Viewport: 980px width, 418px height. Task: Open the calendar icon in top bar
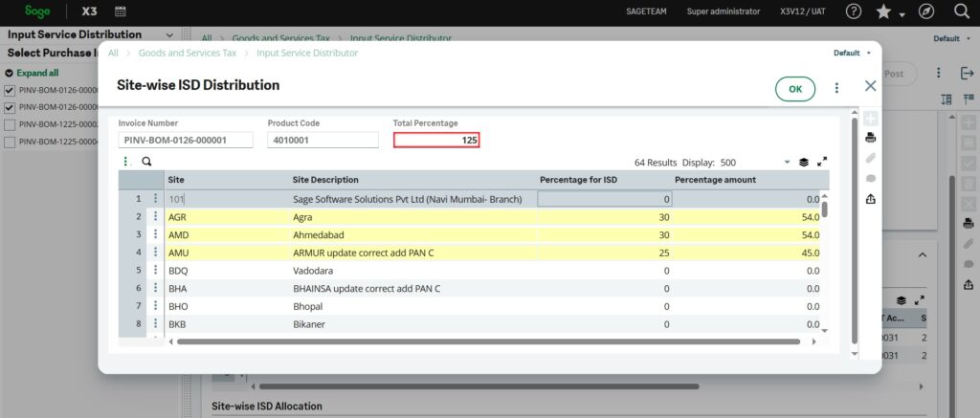tap(120, 11)
